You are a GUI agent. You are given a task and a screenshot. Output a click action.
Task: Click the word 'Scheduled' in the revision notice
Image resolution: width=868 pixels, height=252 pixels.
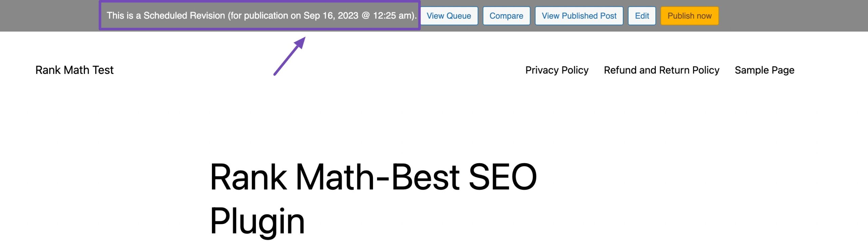(164, 16)
